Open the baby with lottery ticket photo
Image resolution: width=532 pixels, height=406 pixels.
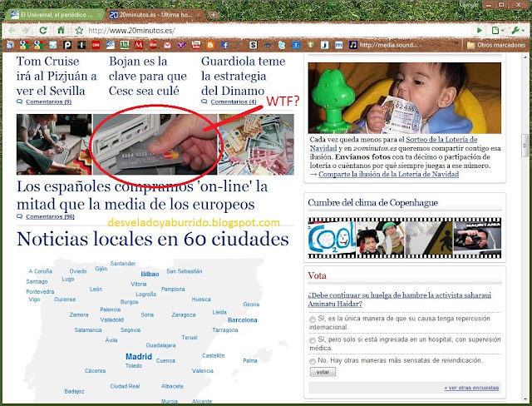[x=405, y=98]
